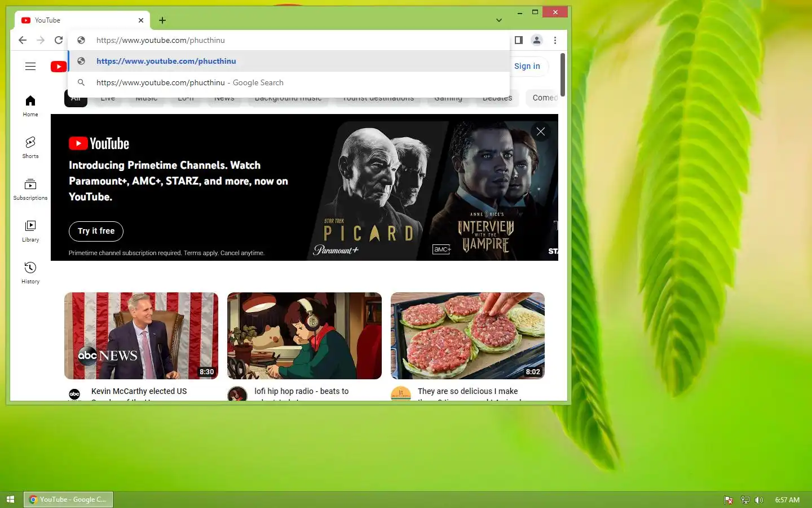The width and height of the screenshot is (812, 508).
Task: Close the YouTube tab
Action: (x=141, y=20)
